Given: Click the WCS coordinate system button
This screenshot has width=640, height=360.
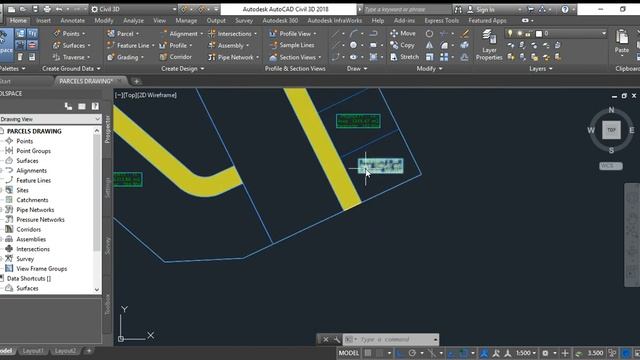Looking at the screenshot, I should pyautogui.click(x=611, y=166).
